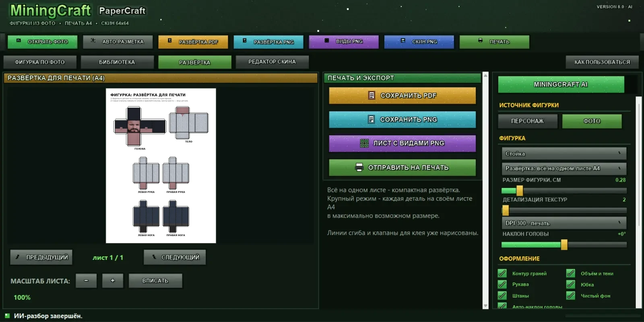Click the arrow icon on СЛЕДУЮЩИЙ
Screen dimensions: 644x322
click(154, 257)
